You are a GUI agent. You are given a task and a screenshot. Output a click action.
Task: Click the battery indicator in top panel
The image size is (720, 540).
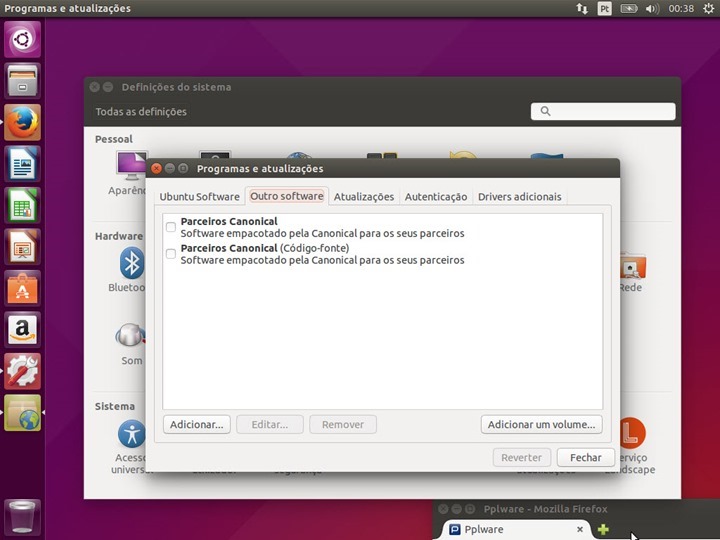pyautogui.click(x=629, y=8)
